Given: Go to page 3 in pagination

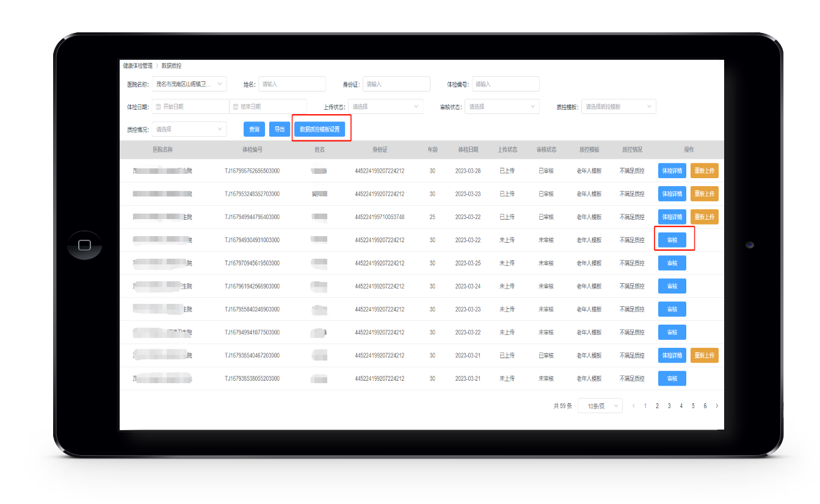Looking at the screenshot, I should [x=669, y=406].
